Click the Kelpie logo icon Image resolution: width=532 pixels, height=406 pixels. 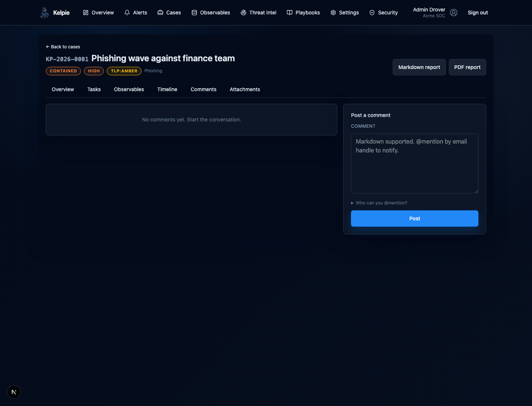click(x=45, y=13)
